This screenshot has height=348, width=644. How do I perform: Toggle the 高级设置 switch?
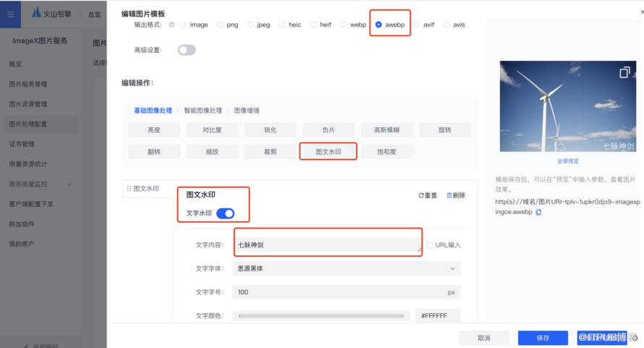pyautogui.click(x=187, y=50)
